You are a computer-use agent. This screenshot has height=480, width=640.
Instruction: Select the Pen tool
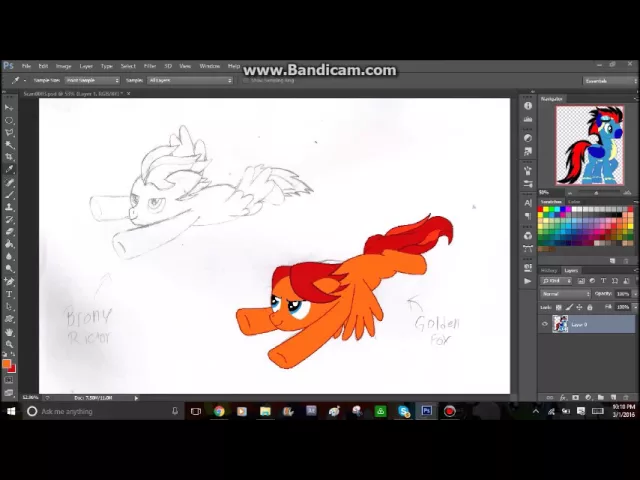(x=9, y=282)
